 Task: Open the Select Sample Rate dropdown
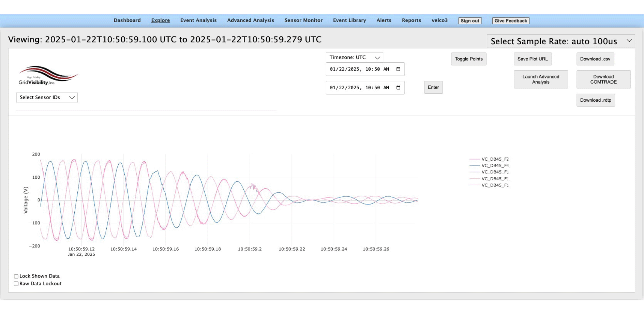coord(560,41)
